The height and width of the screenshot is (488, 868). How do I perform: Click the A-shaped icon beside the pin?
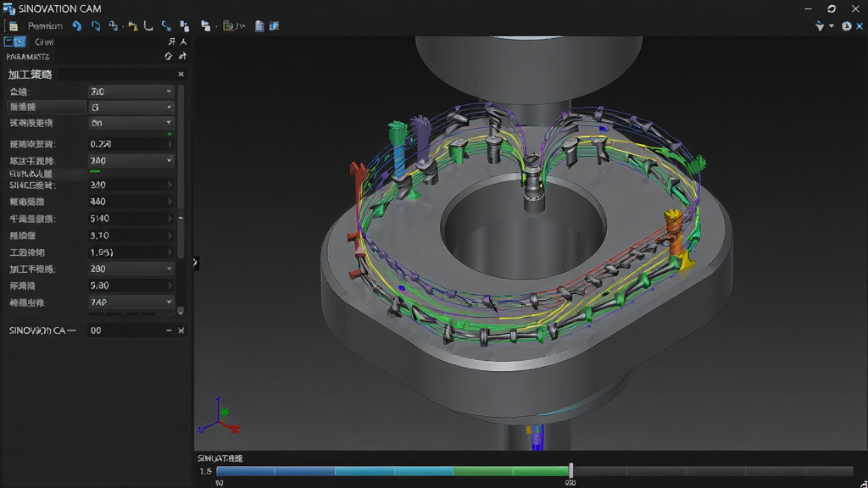[x=184, y=42]
